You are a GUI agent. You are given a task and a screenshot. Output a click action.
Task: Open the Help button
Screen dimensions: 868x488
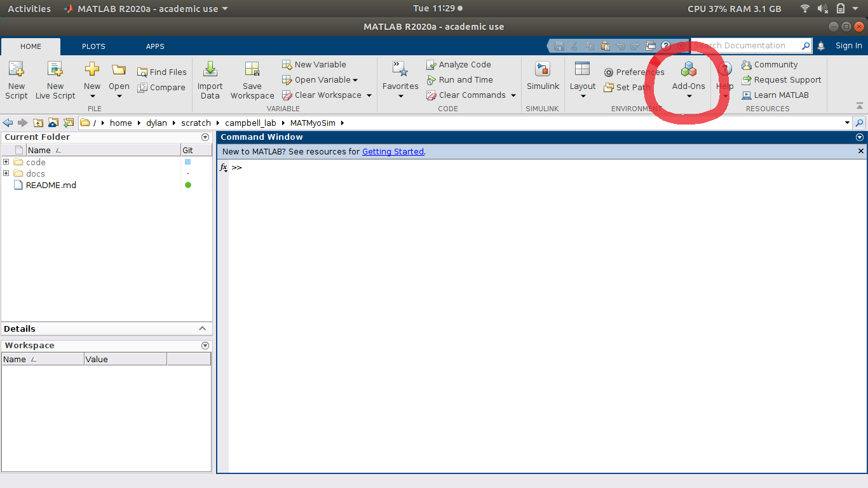[x=725, y=80]
